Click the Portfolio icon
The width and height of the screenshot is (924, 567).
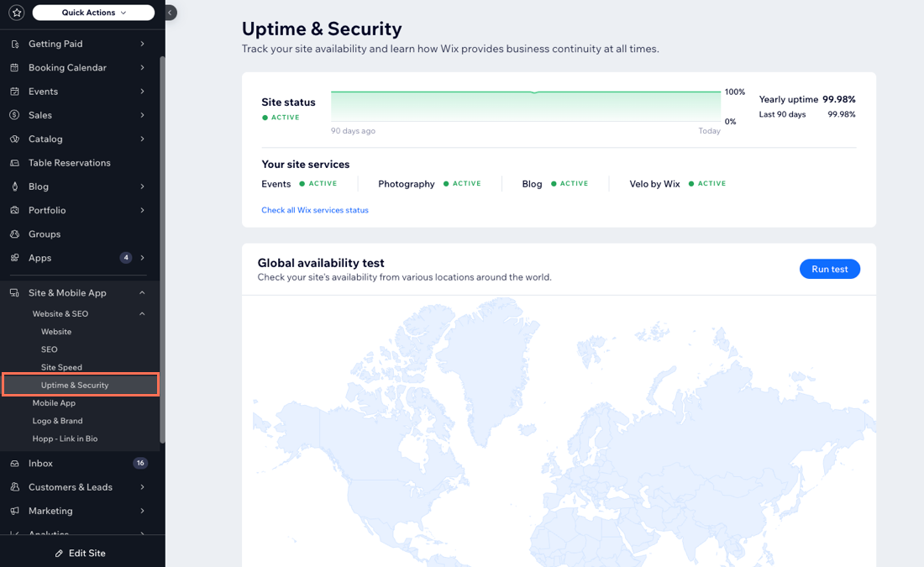[x=15, y=210]
